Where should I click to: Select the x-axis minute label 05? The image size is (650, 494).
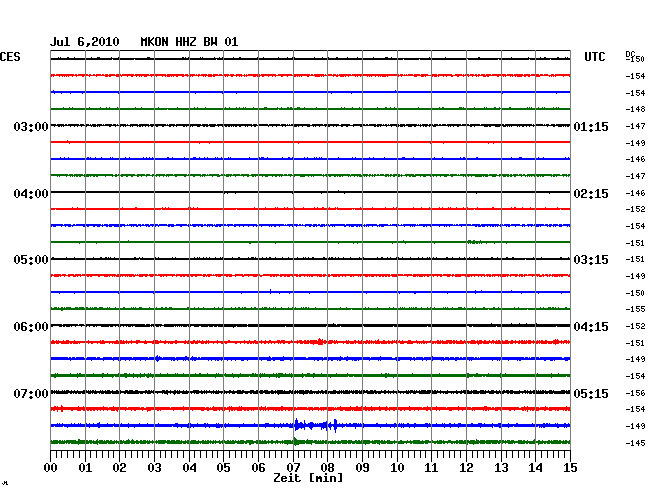(223, 467)
